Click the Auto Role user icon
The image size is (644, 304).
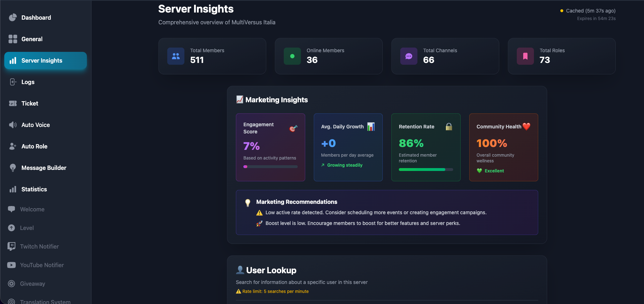coord(13,146)
